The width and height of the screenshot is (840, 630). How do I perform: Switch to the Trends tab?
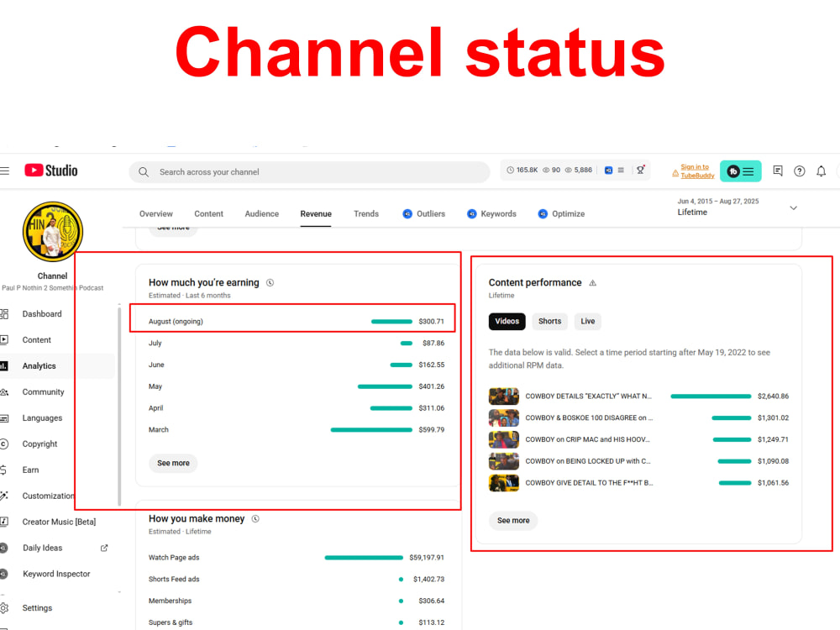coord(366,213)
